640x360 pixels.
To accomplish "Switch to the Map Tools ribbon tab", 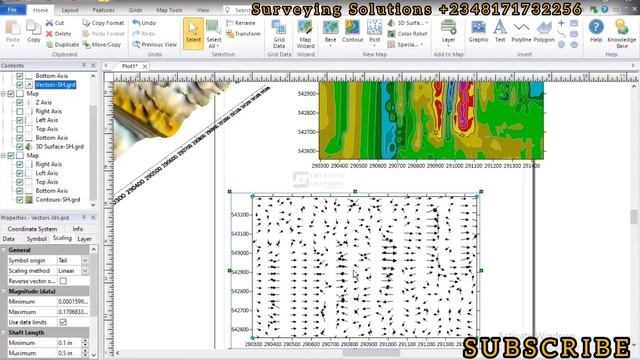I will 169,10.
